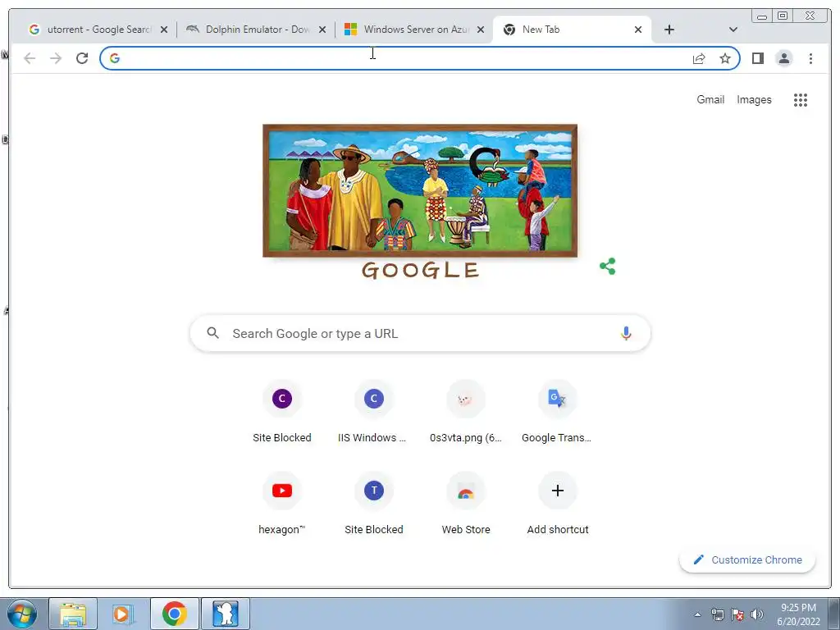
Task: Open the hexagon YouTube shortcut
Action: [282, 504]
